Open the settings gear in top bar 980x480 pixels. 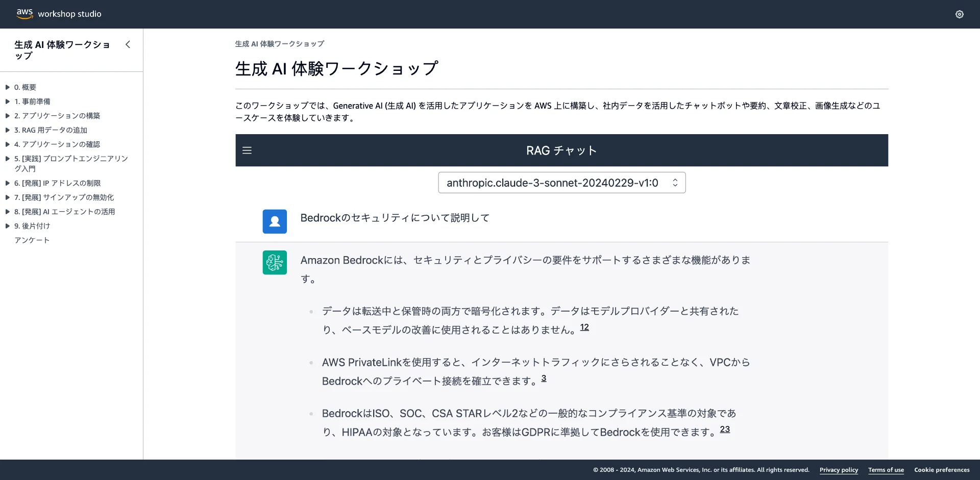(x=960, y=14)
